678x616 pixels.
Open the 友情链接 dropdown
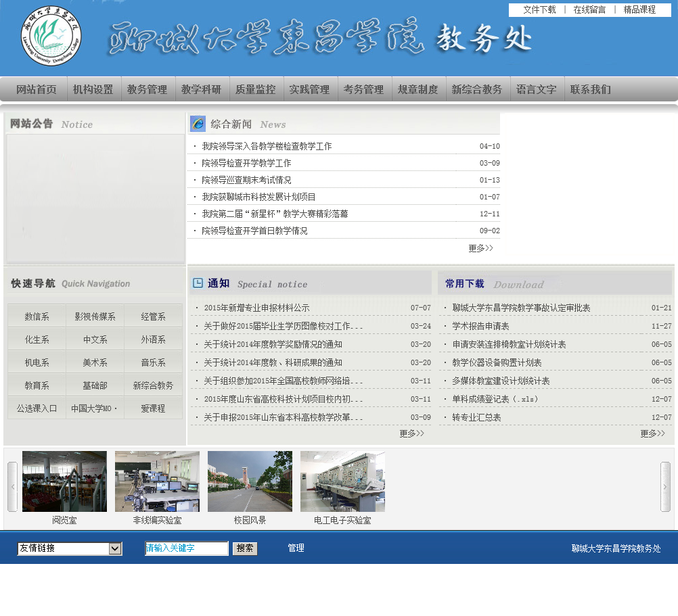point(70,548)
